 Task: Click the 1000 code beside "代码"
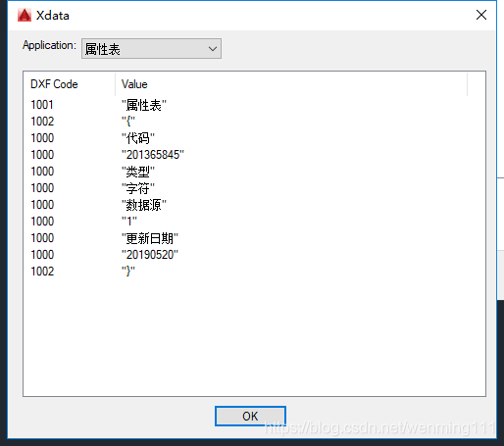(x=42, y=138)
